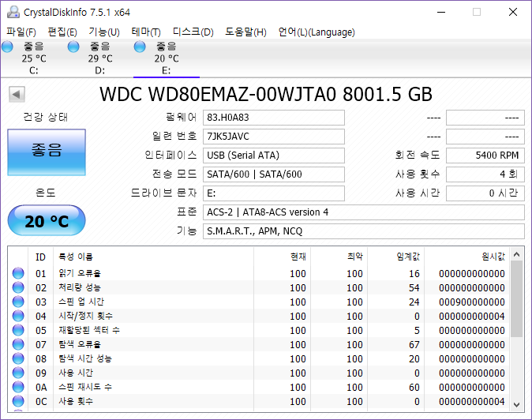Select attribute row 탐색 오류율
The image size is (532, 420).
[259, 345]
